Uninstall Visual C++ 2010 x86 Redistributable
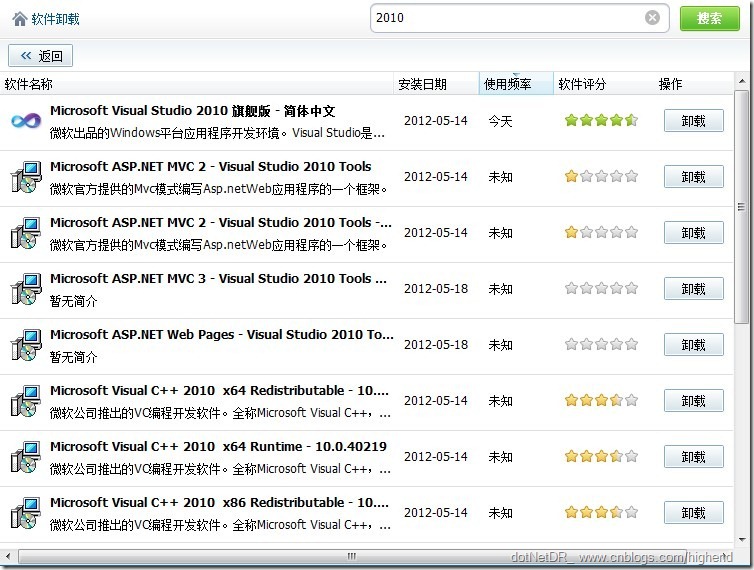 pyautogui.click(x=693, y=512)
